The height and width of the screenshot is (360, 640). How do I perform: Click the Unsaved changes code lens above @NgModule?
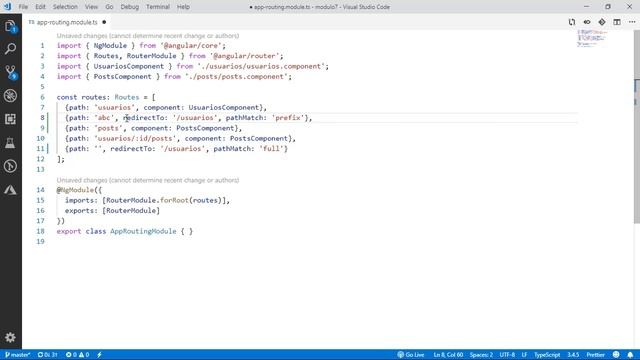148,180
